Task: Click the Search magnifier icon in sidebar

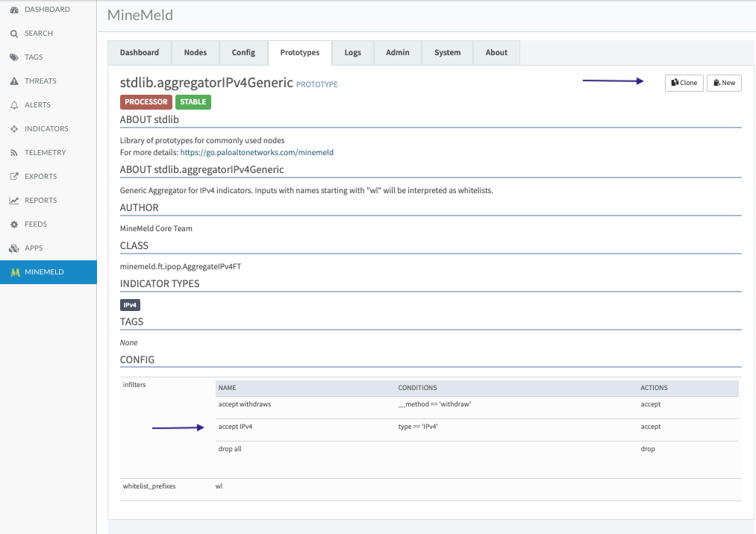Action: coord(14,34)
